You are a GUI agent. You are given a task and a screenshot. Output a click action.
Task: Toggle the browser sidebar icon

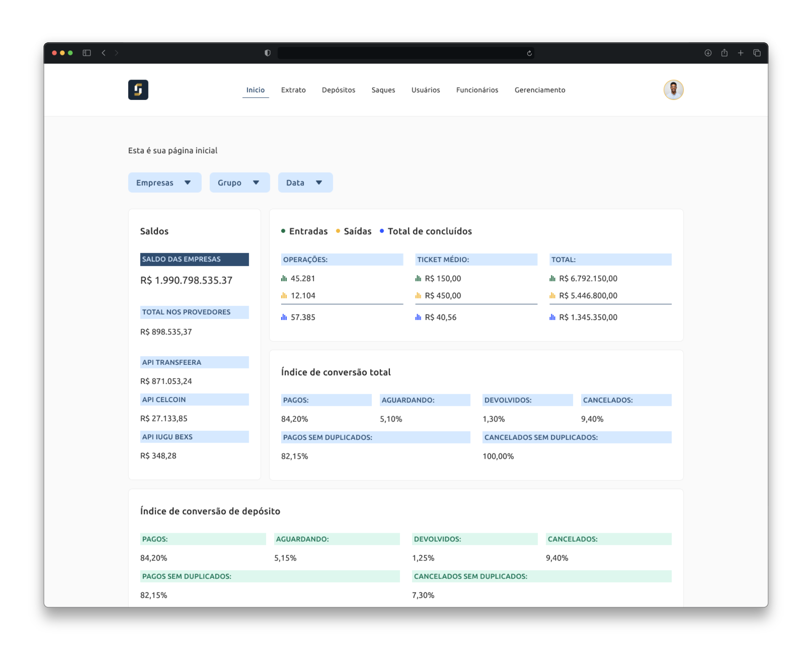(87, 53)
